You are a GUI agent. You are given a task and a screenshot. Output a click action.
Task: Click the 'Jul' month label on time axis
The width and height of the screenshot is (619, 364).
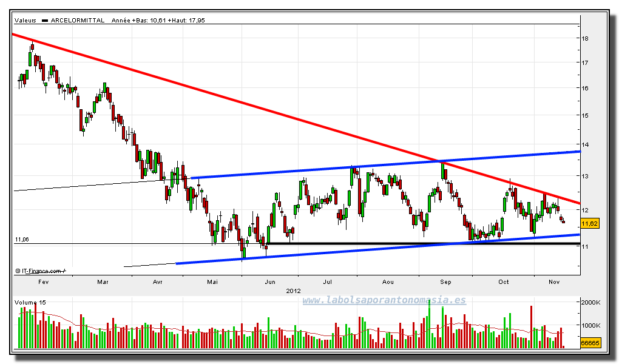click(327, 282)
